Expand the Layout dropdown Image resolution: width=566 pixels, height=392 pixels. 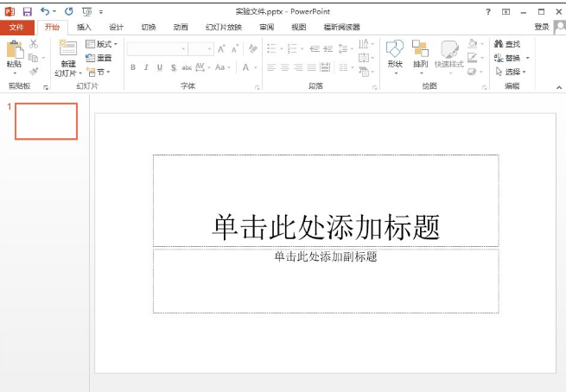tap(102, 44)
